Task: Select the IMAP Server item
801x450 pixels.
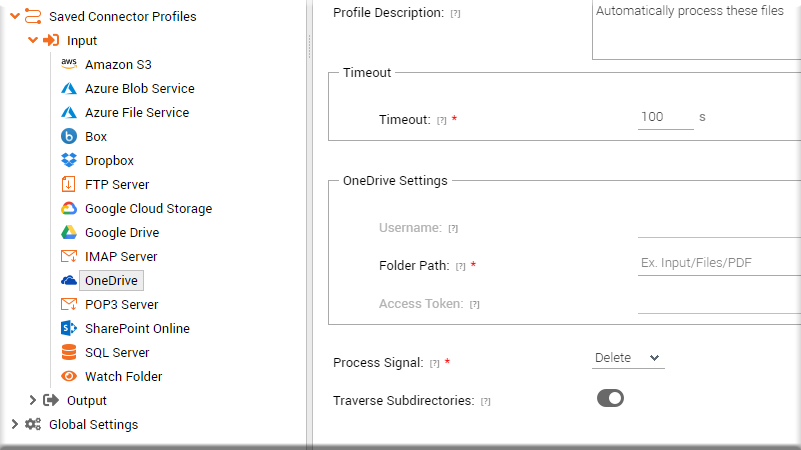Action: [121, 256]
